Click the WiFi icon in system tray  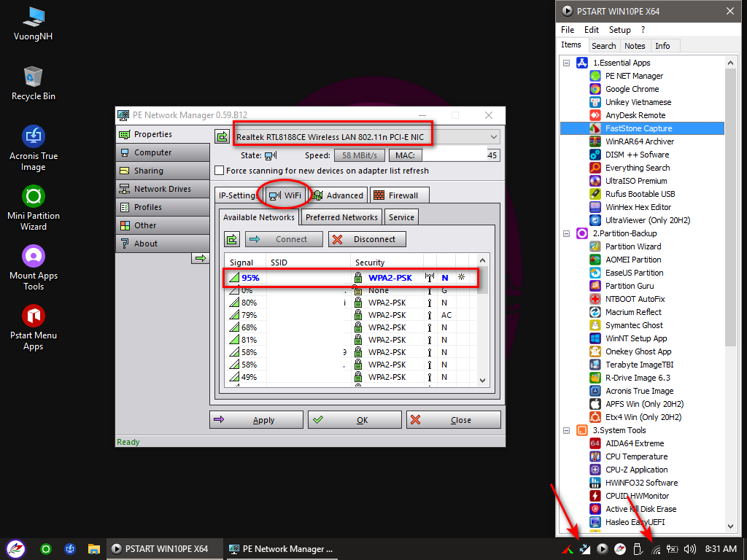coord(656,550)
